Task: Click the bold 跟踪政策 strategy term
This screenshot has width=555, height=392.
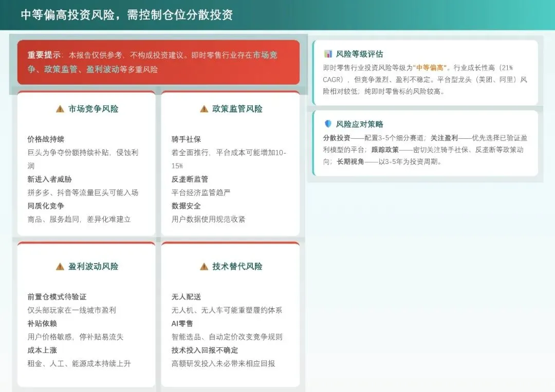Action: [385, 150]
